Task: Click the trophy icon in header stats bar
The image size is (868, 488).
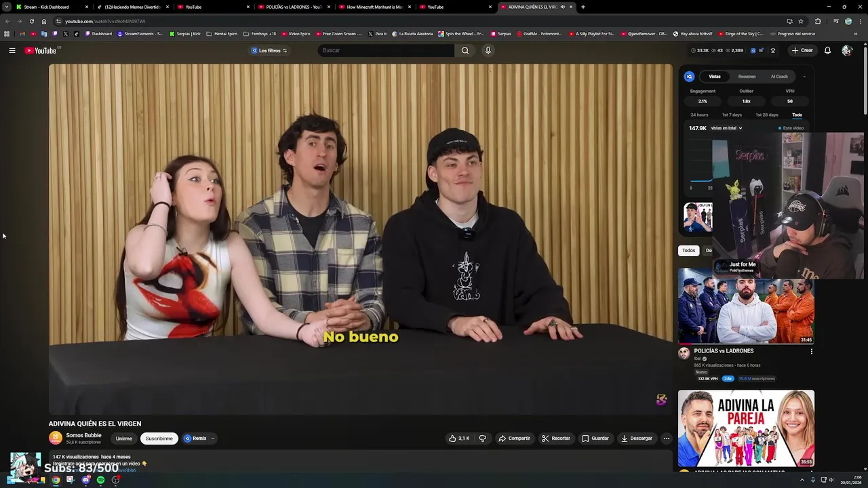Action: [x=772, y=50]
